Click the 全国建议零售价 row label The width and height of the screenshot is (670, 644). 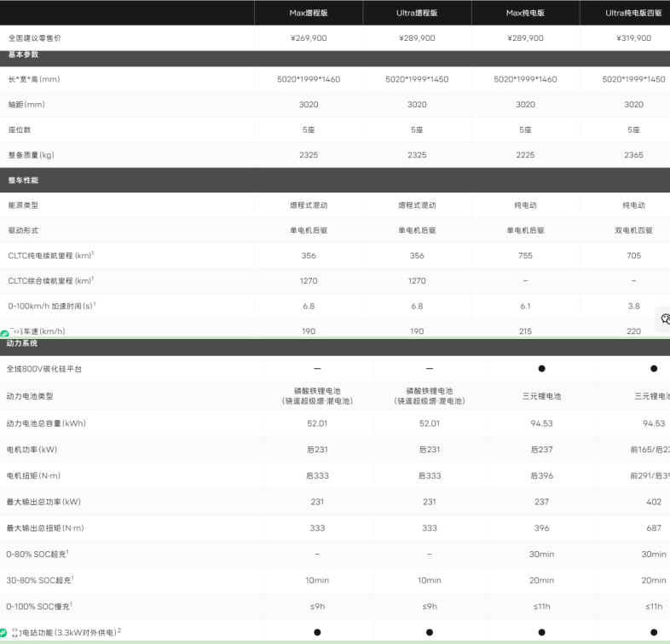point(35,38)
